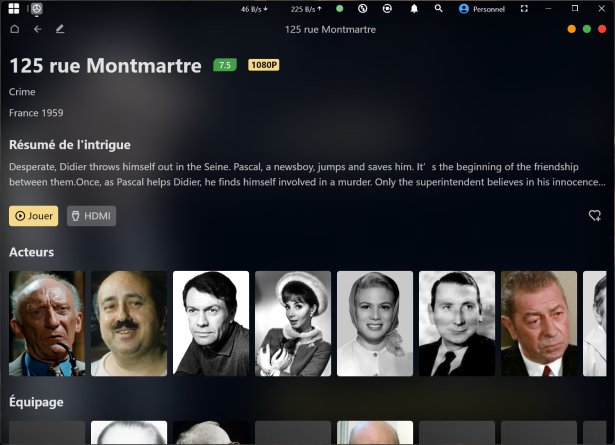Open actor photo of bald mustached man
The height and width of the screenshot is (445, 615).
click(x=129, y=323)
